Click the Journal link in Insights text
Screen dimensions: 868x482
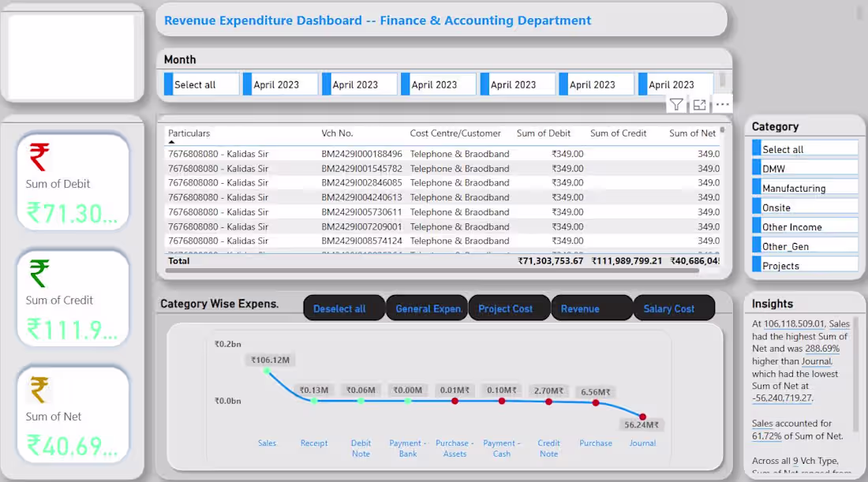pos(816,361)
